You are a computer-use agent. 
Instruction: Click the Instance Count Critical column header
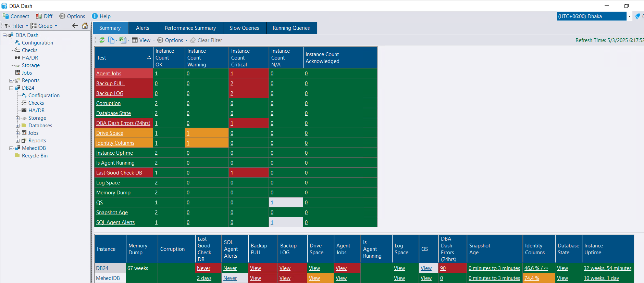coord(249,57)
